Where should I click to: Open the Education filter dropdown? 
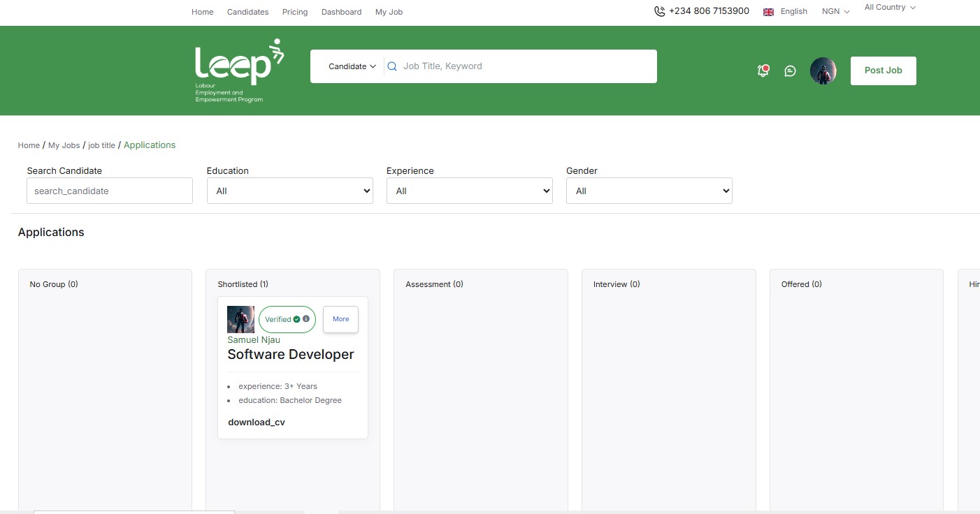(289, 190)
